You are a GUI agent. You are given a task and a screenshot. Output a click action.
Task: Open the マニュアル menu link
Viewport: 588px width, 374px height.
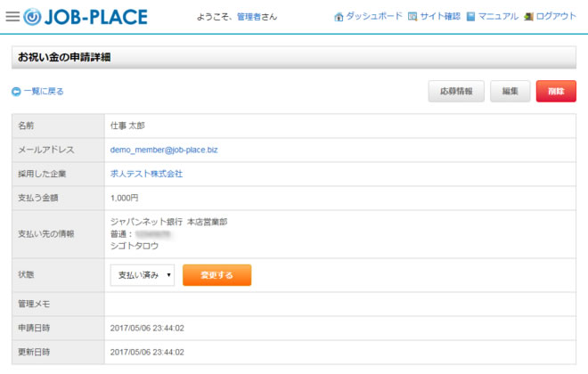tap(498, 17)
